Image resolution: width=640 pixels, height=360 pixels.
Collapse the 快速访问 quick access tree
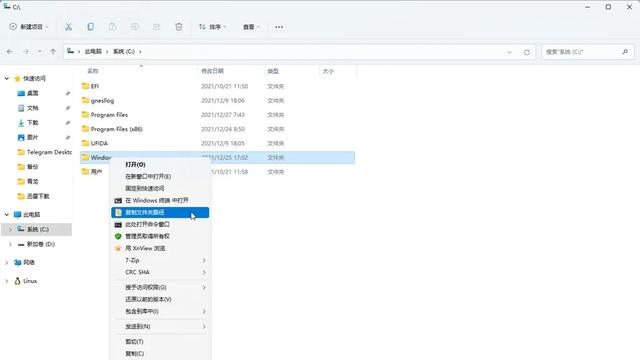7,78
